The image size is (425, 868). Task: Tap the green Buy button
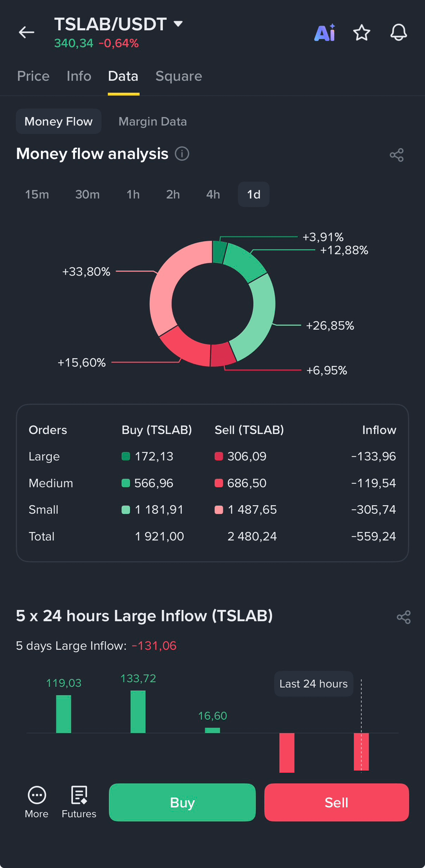pos(182,802)
